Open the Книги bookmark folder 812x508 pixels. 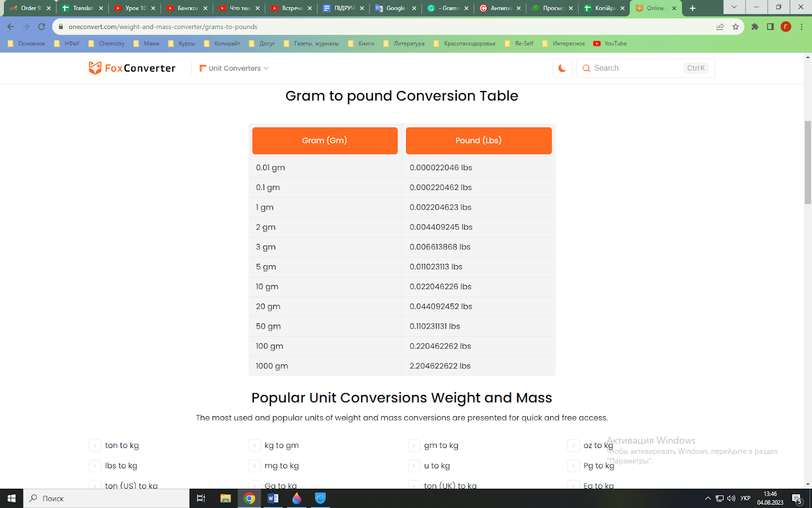[x=361, y=44]
